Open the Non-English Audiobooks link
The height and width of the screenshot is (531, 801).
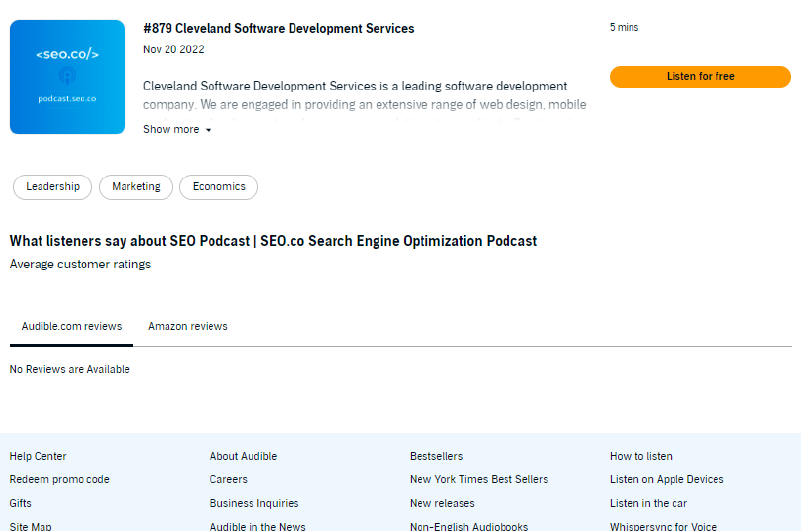point(469,526)
